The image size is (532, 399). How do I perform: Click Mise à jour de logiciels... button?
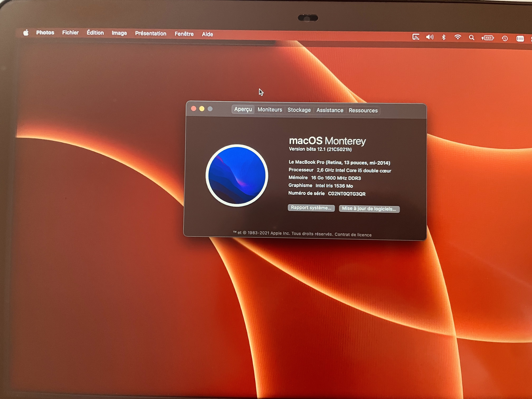[369, 209]
